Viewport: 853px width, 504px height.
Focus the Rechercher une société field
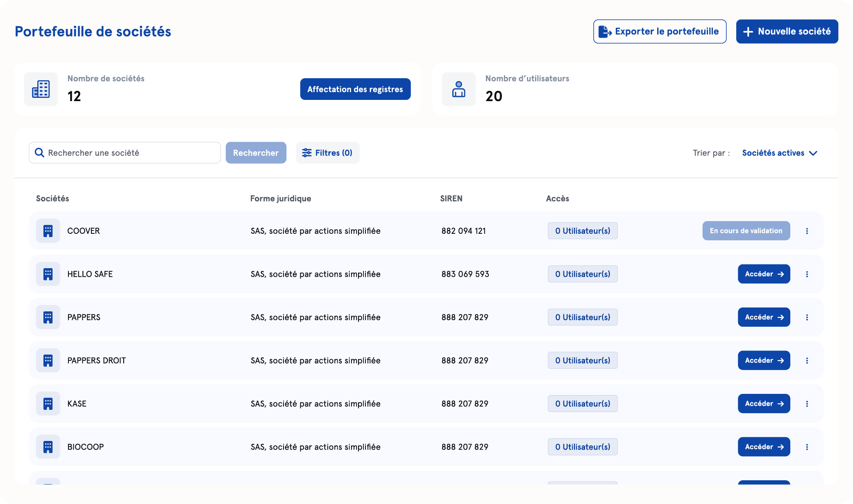(x=131, y=153)
